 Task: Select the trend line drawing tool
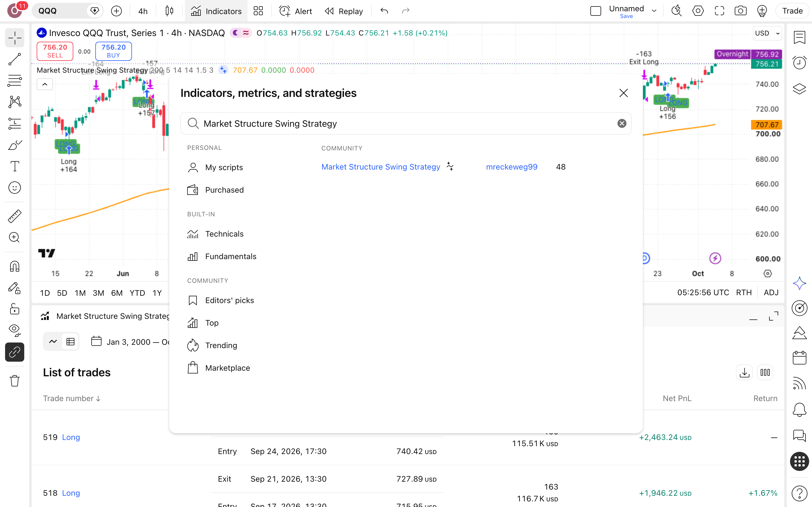[14, 59]
